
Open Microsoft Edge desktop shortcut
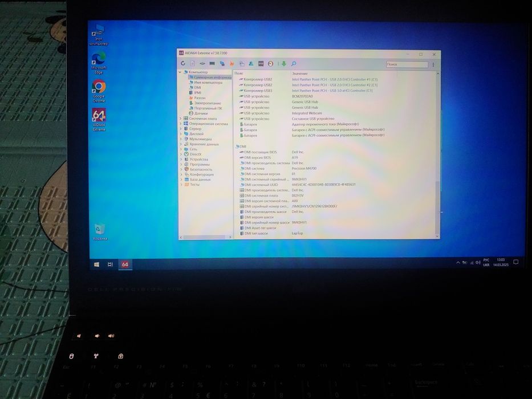click(99, 63)
